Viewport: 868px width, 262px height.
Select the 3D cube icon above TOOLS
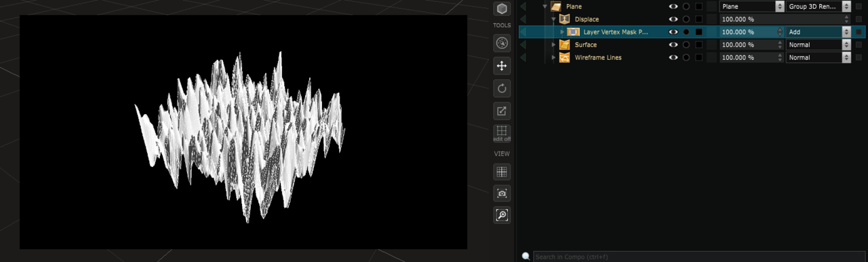point(502,9)
